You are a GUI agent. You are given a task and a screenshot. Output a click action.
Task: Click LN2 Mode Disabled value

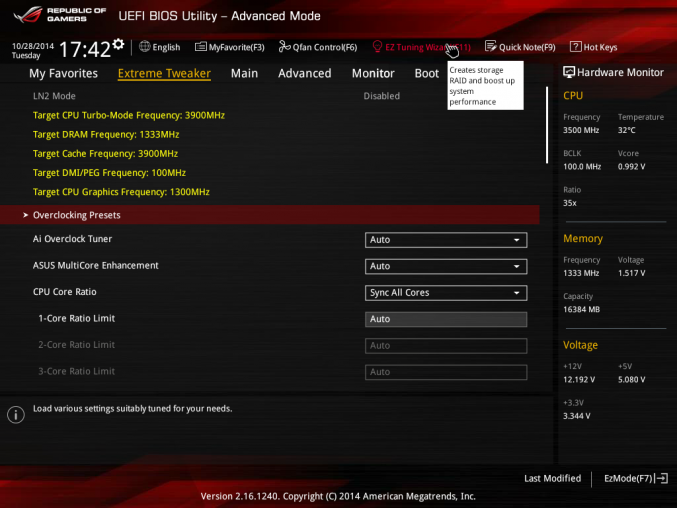(382, 96)
